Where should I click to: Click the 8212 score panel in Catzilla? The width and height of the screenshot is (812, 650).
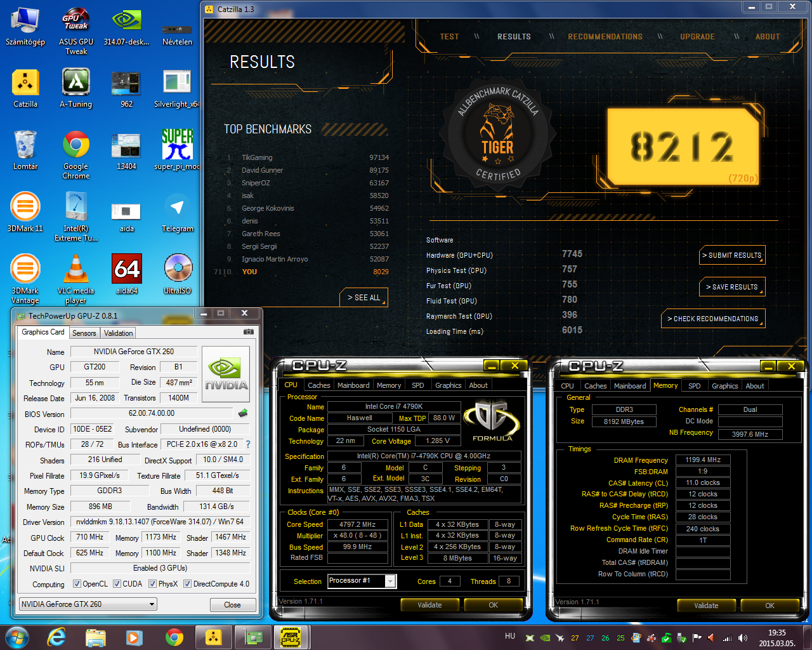(683, 146)
